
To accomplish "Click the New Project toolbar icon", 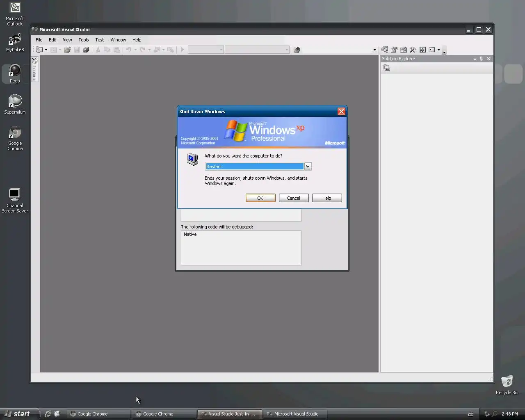I will (x=40, y=50).
